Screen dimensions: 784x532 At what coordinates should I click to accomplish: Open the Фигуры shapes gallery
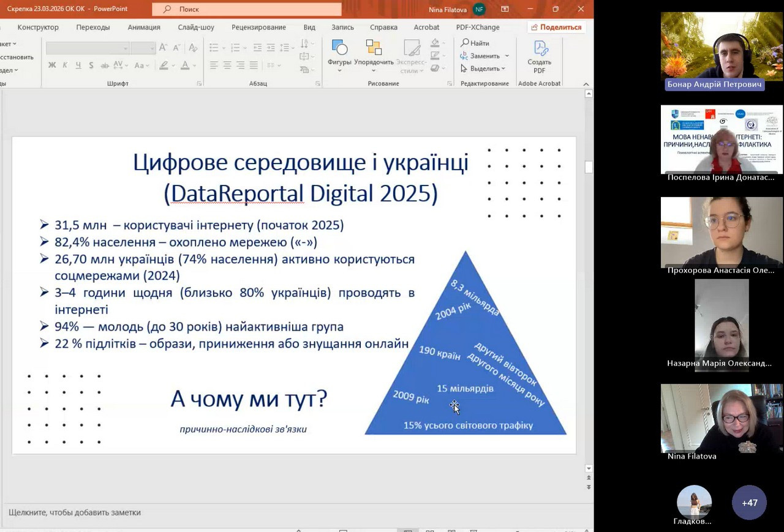tap(339, 54)
